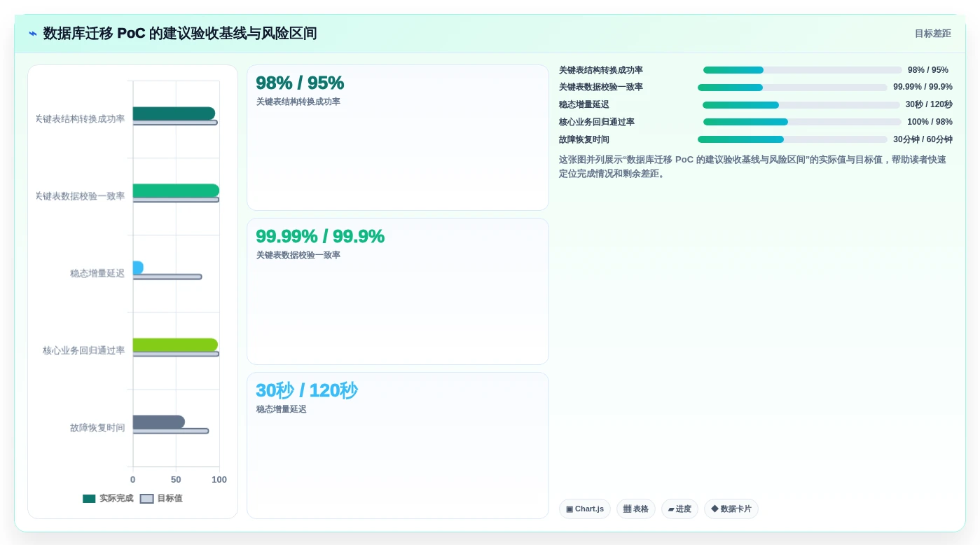Click the 稳态增量延迟 card caption
The height and width of the screenshot is (545, 980).
tap(282, 409)
